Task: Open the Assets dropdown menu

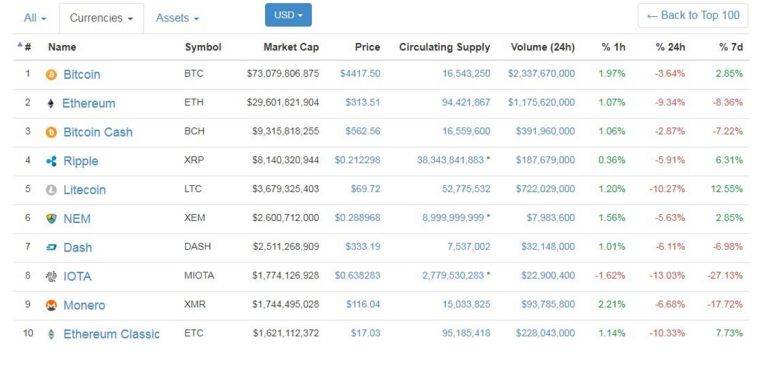Action: pos(177,18)
